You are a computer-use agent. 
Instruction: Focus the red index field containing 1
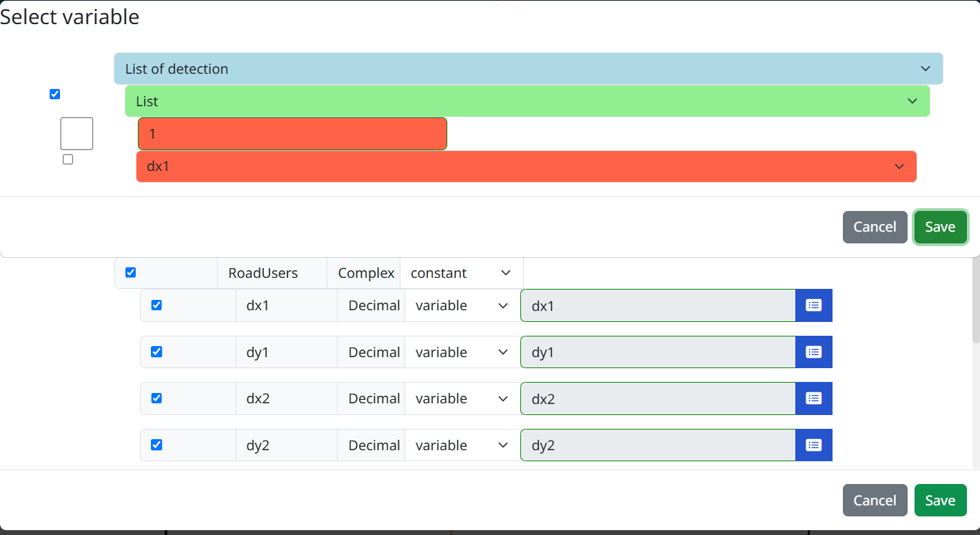coord(292,134)
